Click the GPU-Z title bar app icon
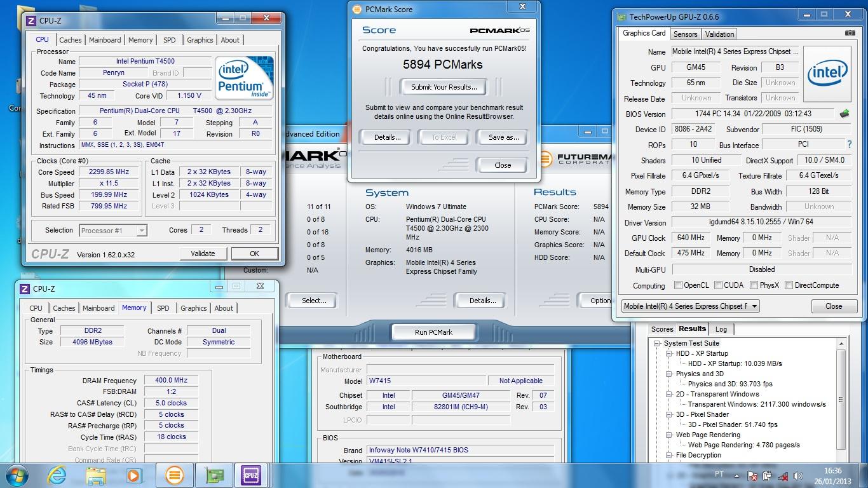This screenshot has width=868, height=488. (x=620, y=17)
